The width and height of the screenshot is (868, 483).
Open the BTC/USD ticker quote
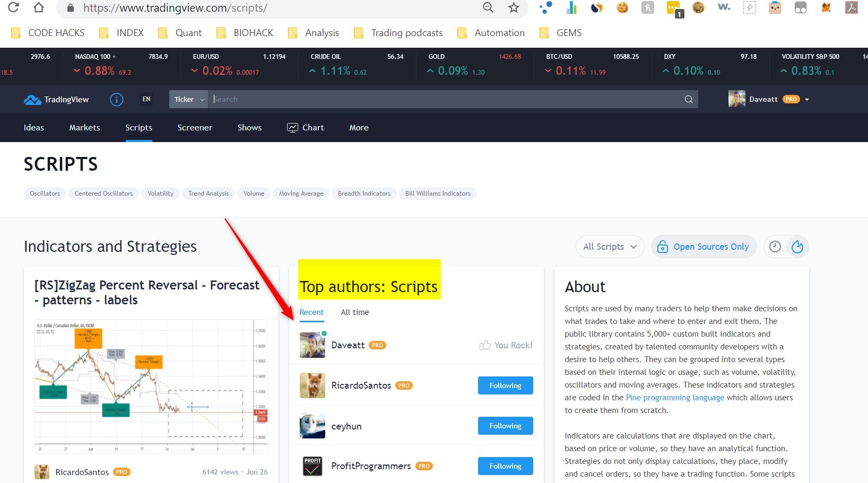click(x=592, y=64)
